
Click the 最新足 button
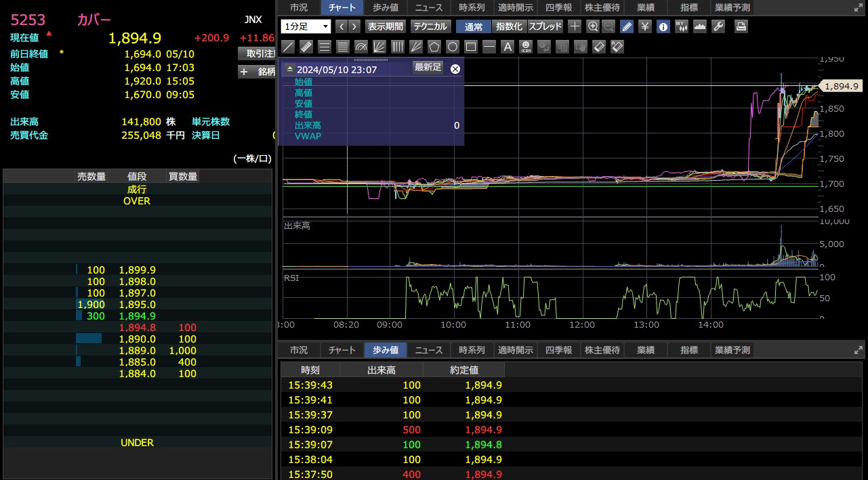click(428, 67)
